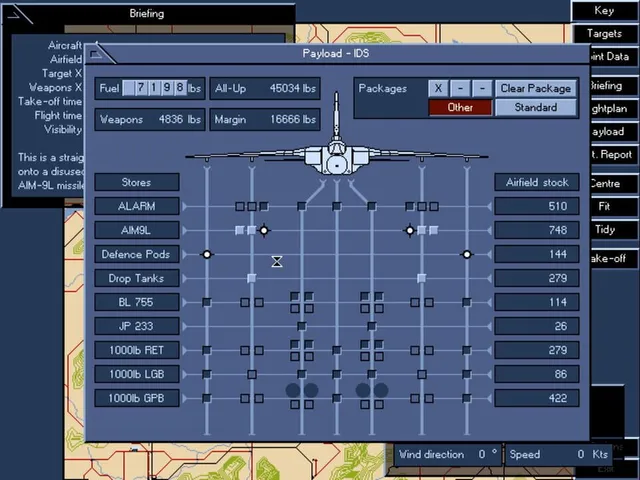The width and height of the screenshot is (640, 480).
Task: Open the Targets menu item
Action: 604,33
